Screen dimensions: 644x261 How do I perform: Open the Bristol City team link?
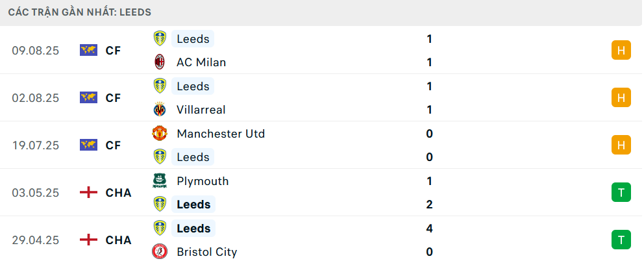[206, 252]
